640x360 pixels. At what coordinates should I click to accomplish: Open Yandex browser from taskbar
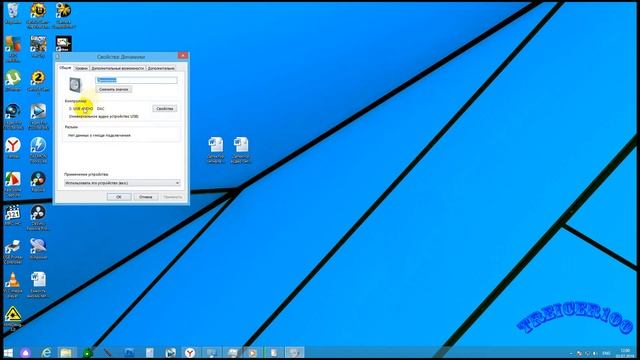click(x=190, y=353)
